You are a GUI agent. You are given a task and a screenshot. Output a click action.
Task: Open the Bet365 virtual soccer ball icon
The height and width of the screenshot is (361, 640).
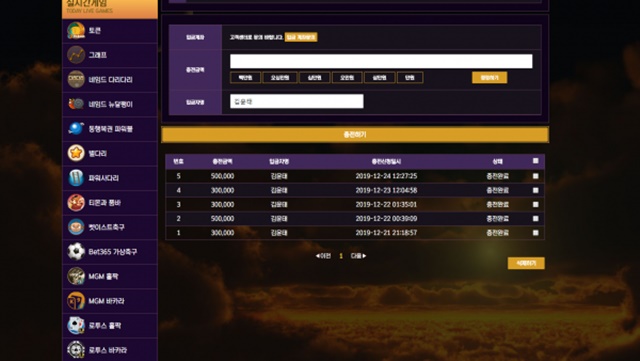coord(76,252)
